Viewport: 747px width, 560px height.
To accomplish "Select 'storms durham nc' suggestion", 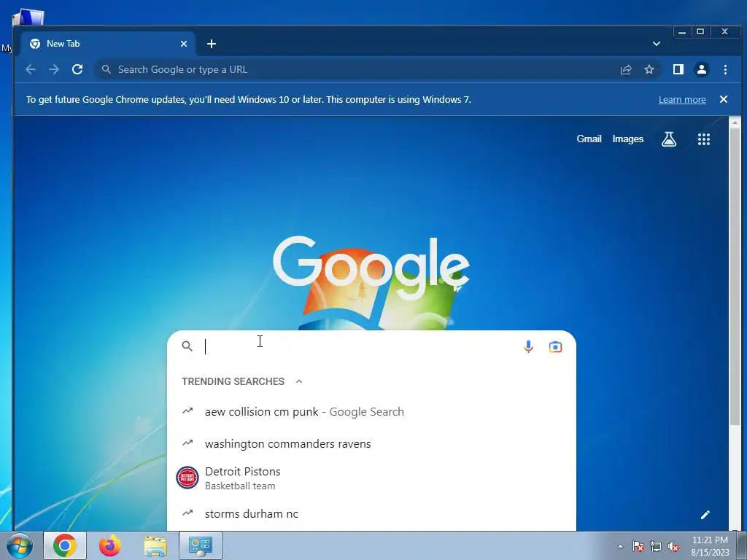I will [x=371, y=514].
